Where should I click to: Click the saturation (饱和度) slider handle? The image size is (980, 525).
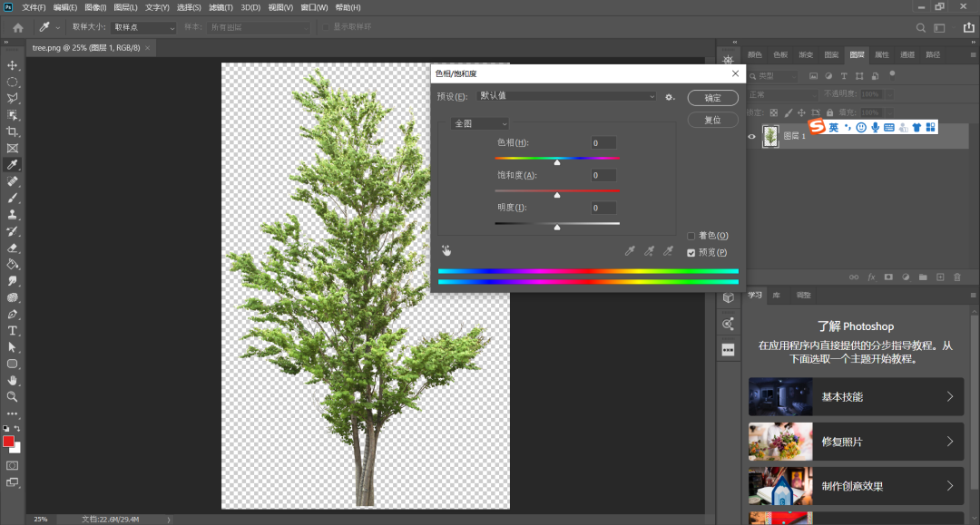click(557, 195)
